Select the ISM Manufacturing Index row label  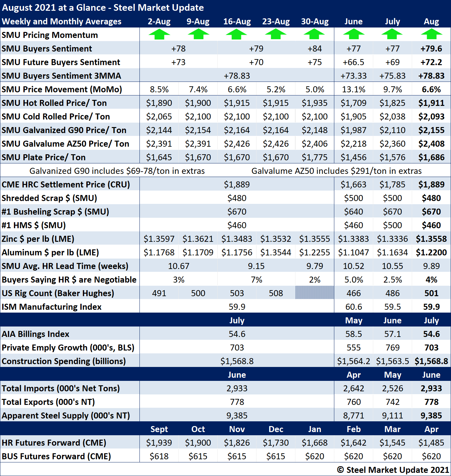52,307
